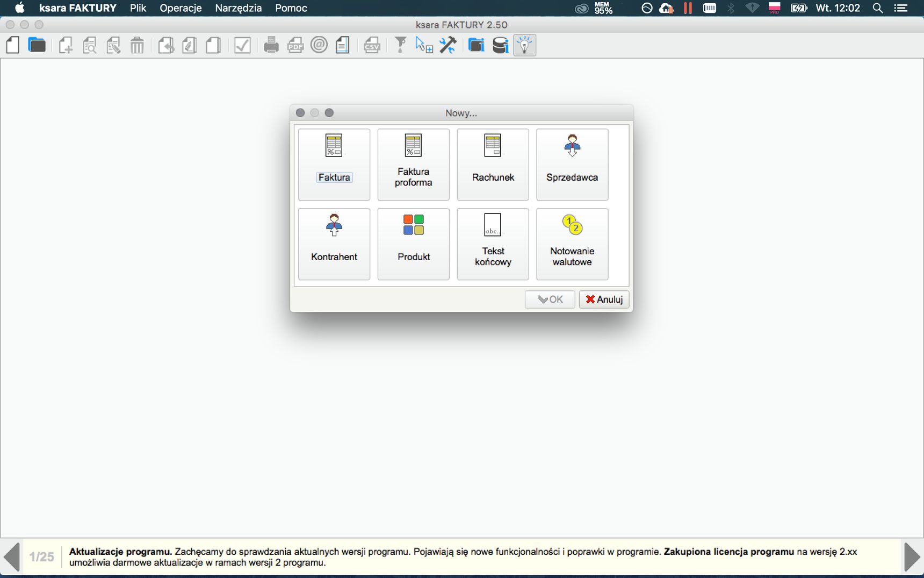Click the document with back arrow icon

166,45
